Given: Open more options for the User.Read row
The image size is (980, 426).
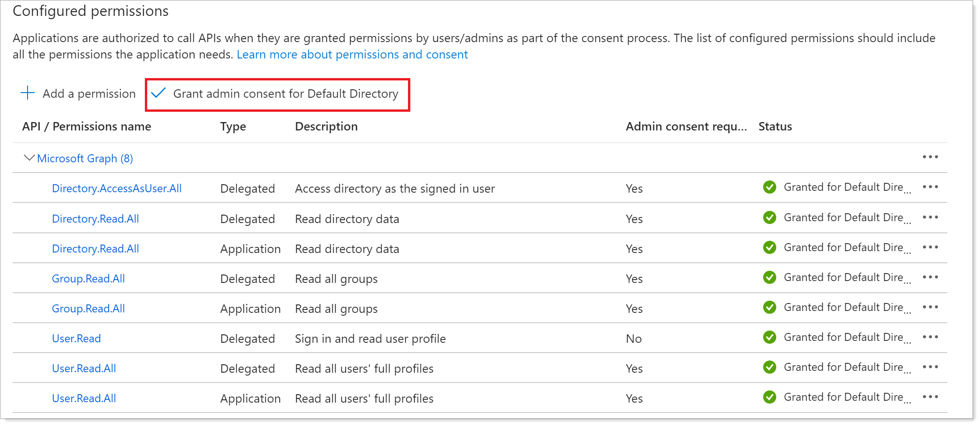Looking at the screenshot, I should click(930, 337).
